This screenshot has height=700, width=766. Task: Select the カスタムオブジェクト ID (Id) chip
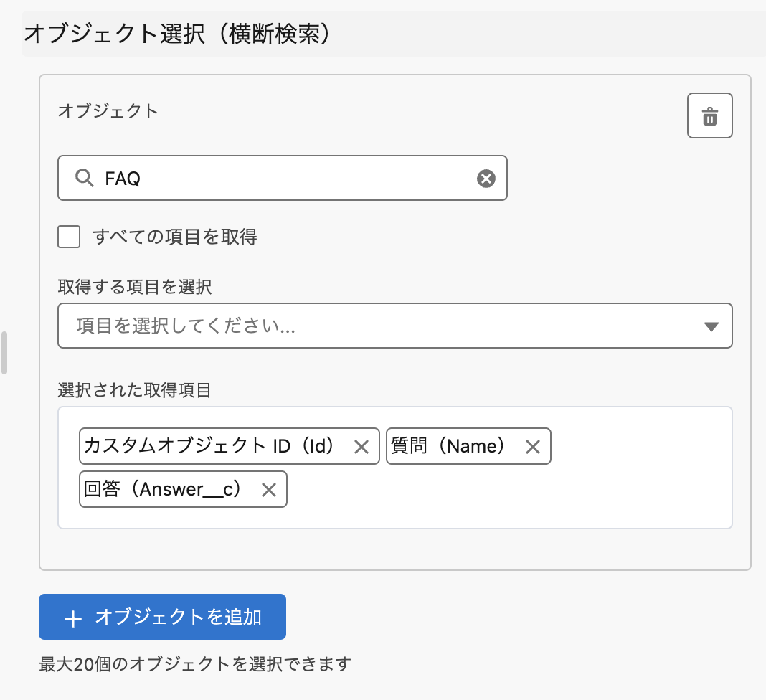click(x=209, y=447)
